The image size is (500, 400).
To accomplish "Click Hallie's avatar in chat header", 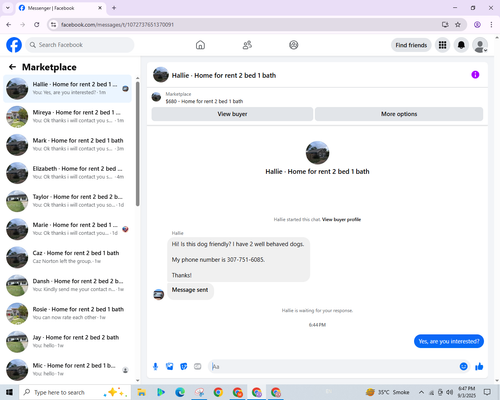I will click(161, 75).
